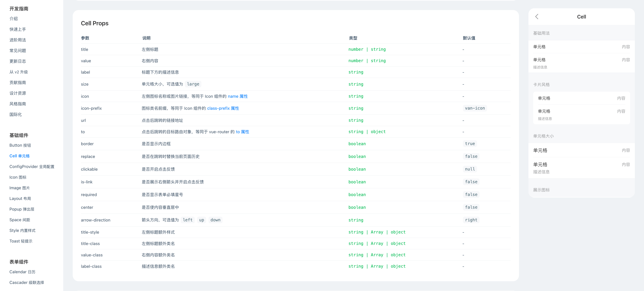Open ConfigProvider 全局配置
This screenshot has height=291, width=644.
tap(32, 167)
